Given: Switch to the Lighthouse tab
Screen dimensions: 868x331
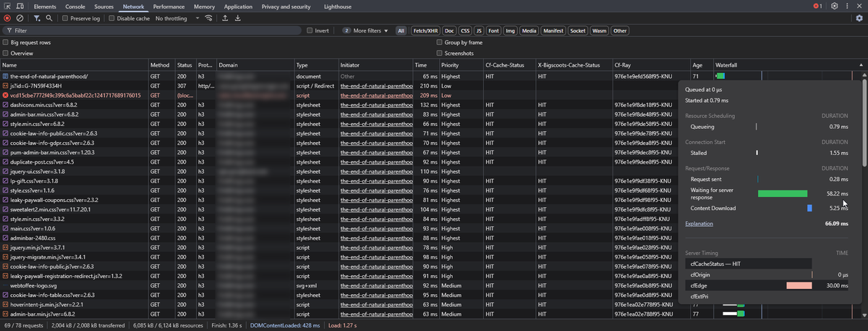Looking at the screenshot, I should tap(338, 7).
